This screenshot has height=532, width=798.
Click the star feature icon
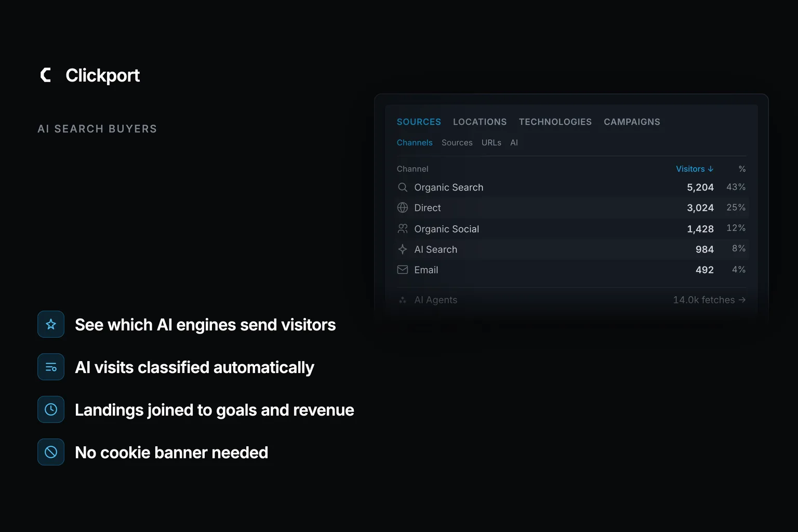(x=51, y=324)
